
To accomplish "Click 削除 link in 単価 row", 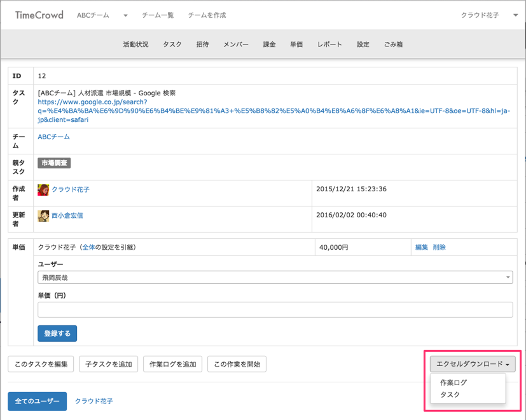I will coord(439,247).
